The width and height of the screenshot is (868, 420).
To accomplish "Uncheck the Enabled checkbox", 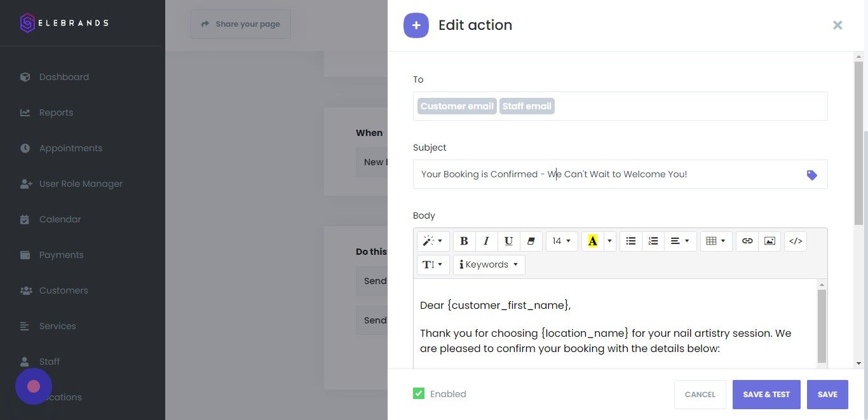I will (419, 394).
